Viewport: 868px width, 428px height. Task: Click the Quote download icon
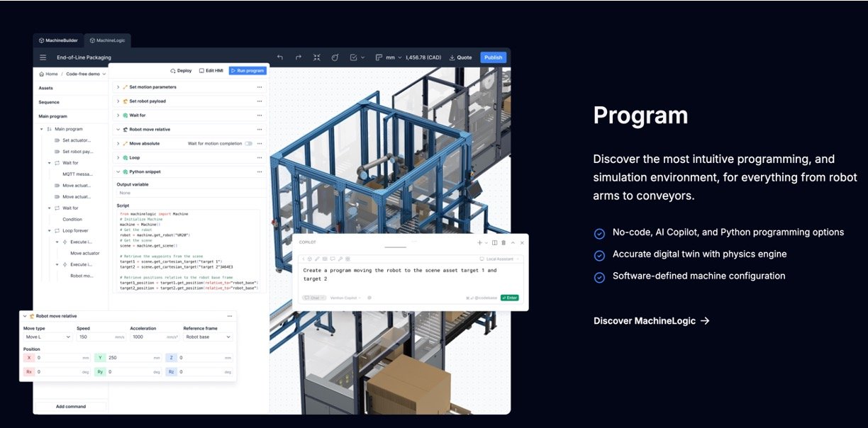coord(452,57)
